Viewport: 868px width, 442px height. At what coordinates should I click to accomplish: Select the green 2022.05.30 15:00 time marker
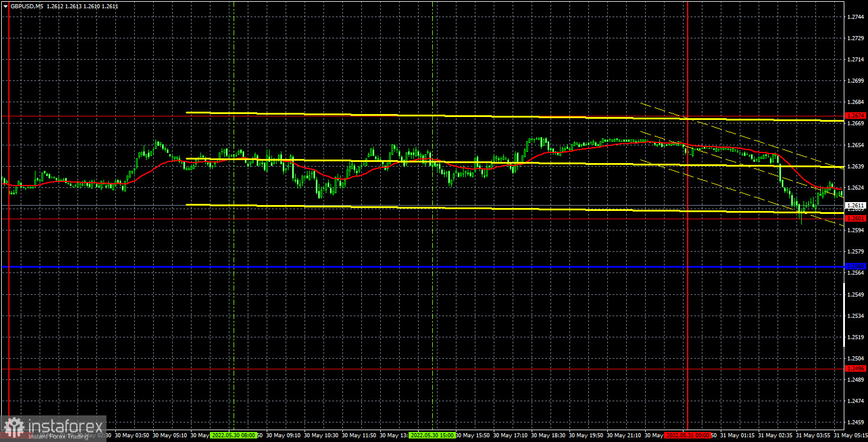pyautogui.click(x=432, y=435)
